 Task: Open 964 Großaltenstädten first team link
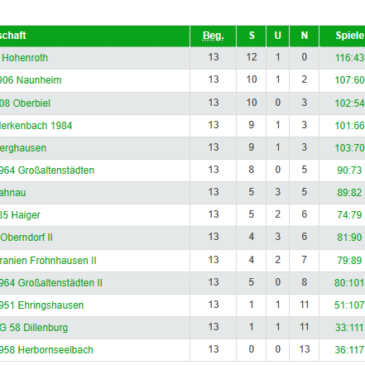click(47, 170)
